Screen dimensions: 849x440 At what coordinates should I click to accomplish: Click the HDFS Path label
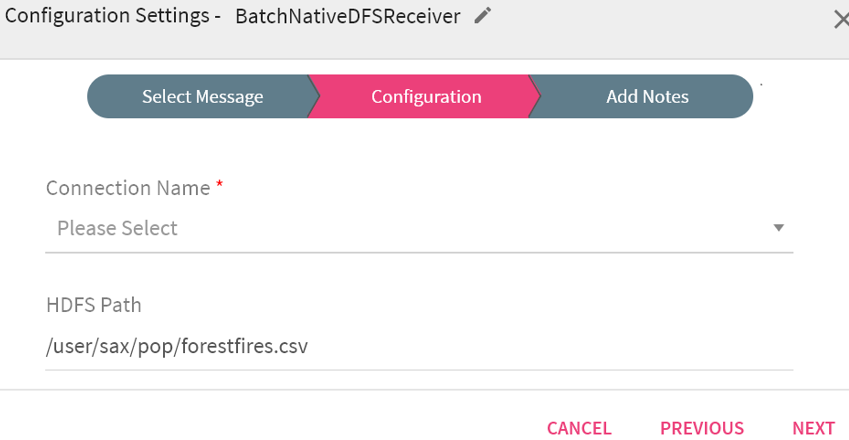click(x=94, y=305)
